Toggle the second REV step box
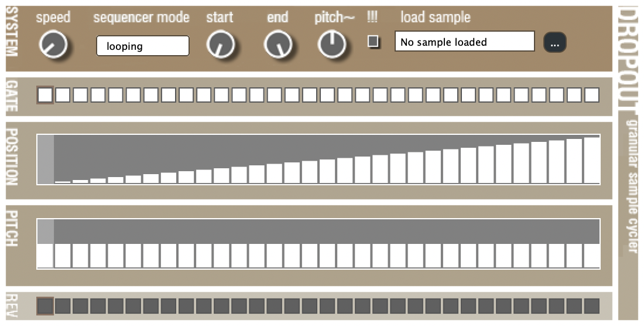The width and height of the screenshot is (644, 326). (x=63, y=305)
